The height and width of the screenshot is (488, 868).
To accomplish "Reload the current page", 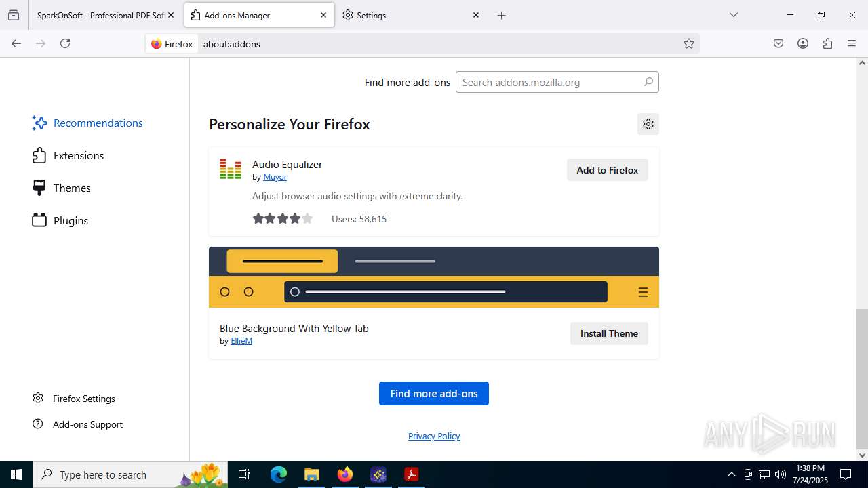I will [65, 43].
